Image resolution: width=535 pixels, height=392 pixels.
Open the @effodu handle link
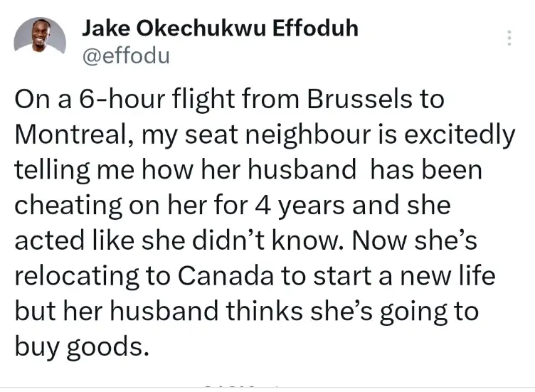[126, 55]
